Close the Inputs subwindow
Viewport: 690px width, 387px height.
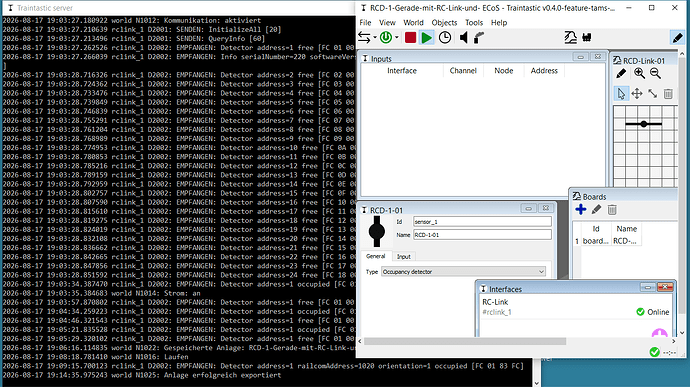[x=597, y=57]
